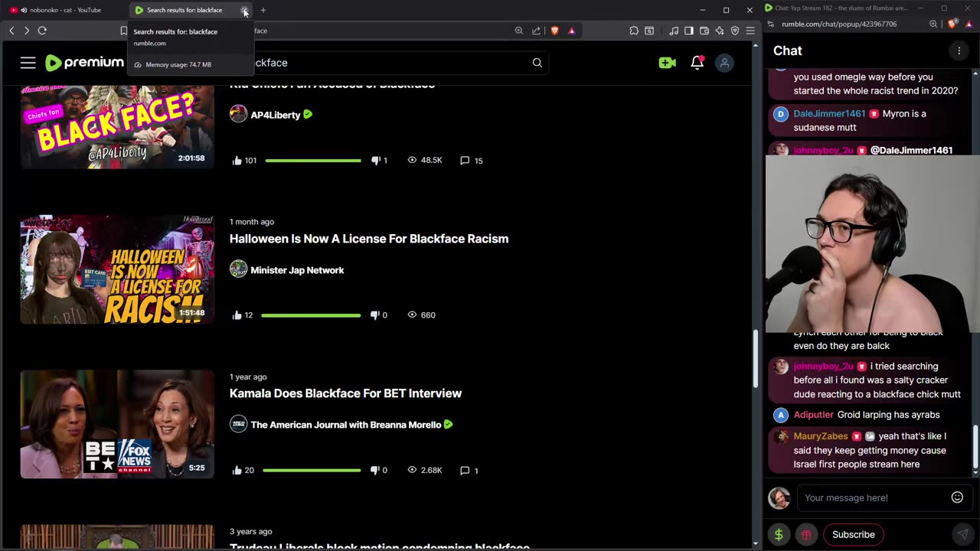
Task: Open the Chiefs fan BLACK FACE? video thumbnail
Action: click(117, 126)
